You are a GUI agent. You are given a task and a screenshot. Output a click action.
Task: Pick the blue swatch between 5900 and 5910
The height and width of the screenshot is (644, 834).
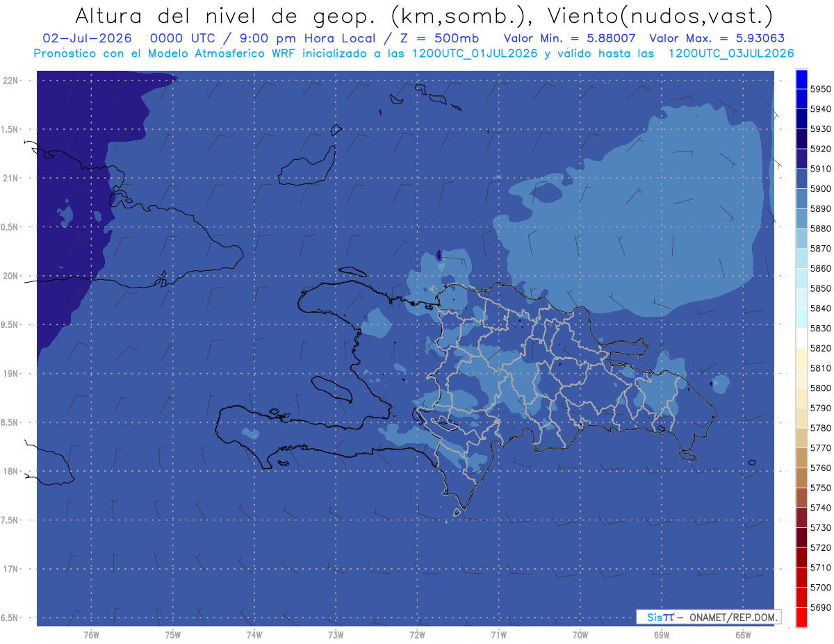click(x=801, y=179)
